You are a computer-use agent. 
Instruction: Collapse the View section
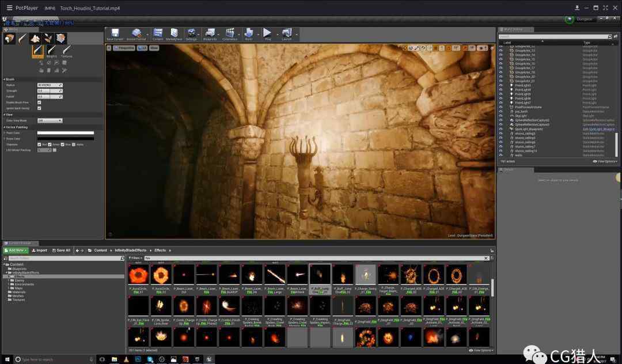click(5, 115)
